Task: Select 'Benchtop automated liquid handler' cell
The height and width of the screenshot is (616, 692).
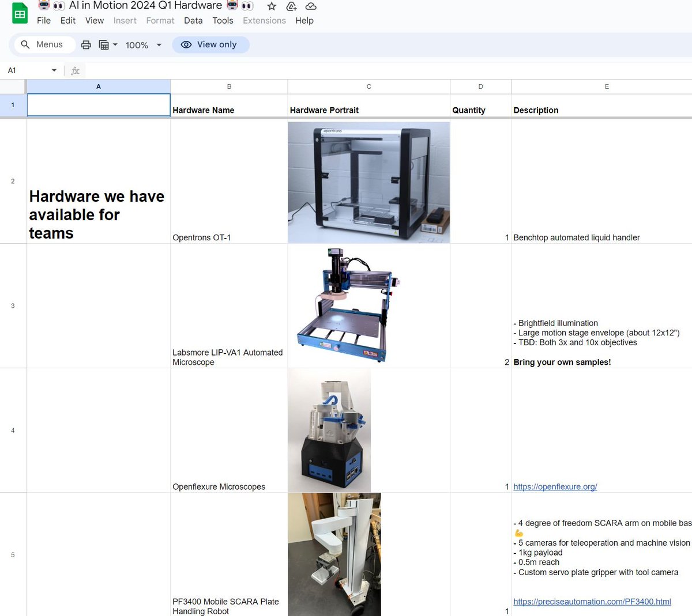Action: point(601,181)
